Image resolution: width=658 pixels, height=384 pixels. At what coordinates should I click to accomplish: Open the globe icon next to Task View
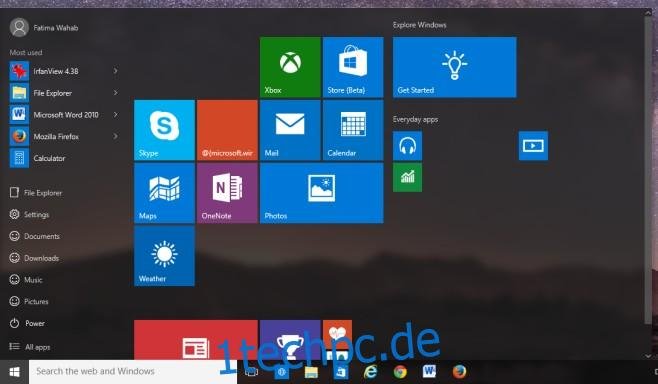pyautogui.click(x=282, y=372)
